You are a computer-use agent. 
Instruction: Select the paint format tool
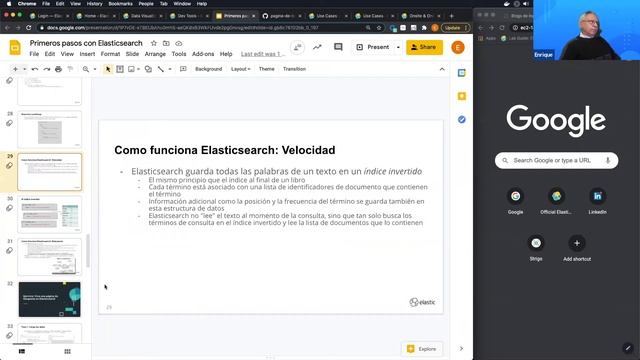click(x=70, y=69)
